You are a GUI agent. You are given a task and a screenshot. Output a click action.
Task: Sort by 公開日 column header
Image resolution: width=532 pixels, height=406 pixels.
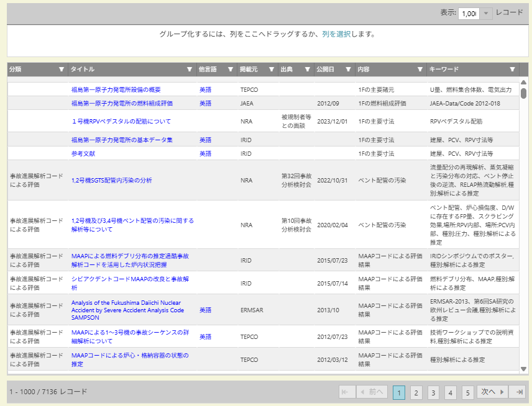click(x=326, y=69)
